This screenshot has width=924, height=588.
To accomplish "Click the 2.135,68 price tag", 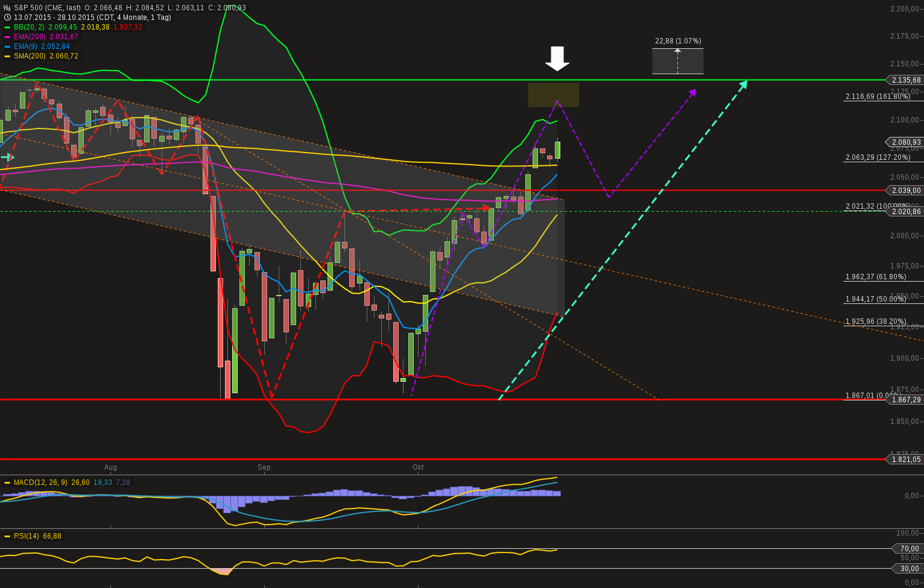I will tap(905, 80).
